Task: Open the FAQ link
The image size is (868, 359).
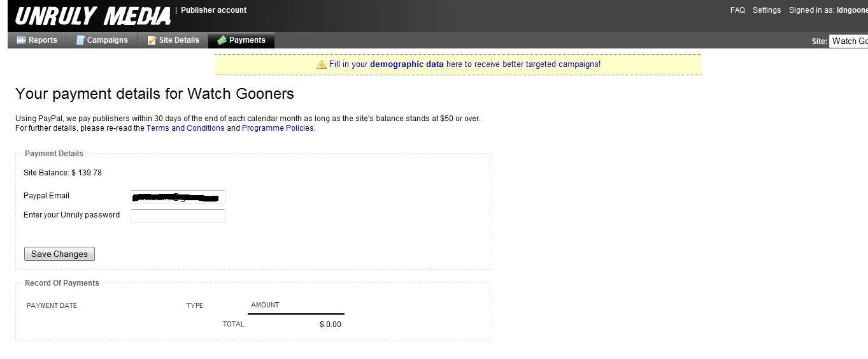Action: click(737, 10)
